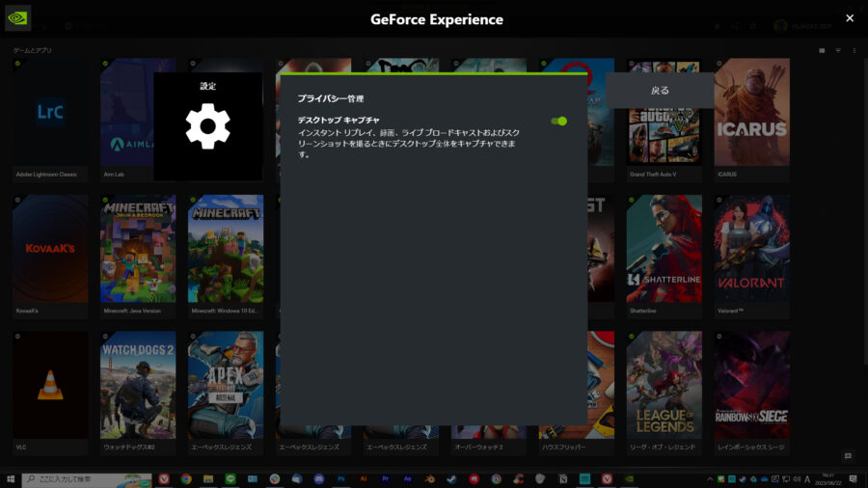The width and height of the screenshot is (868, 488).
Task: Open Steam from the taskbar
Action: (x=451, y=479)
